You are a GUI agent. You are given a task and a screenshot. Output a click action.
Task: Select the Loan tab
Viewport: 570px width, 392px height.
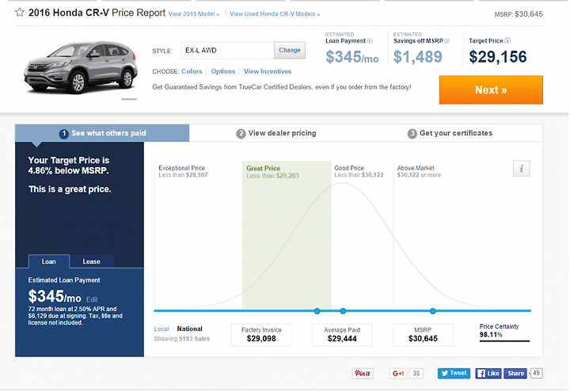(x=49, y=261)
